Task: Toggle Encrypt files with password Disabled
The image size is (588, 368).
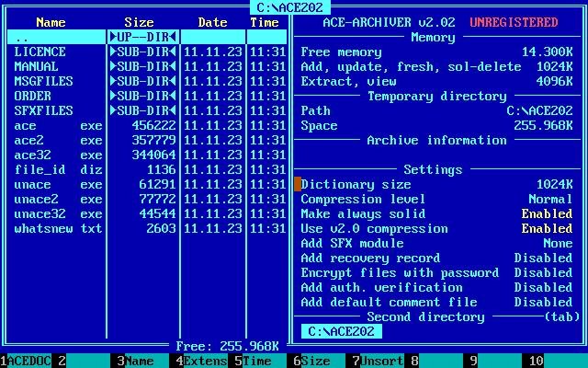Action: point(437,272)
